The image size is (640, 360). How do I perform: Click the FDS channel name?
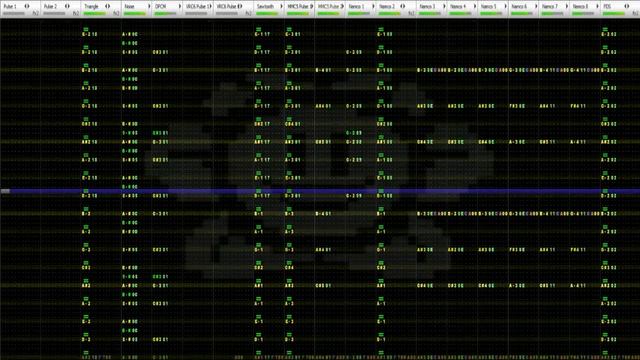[x=607, y=7]
